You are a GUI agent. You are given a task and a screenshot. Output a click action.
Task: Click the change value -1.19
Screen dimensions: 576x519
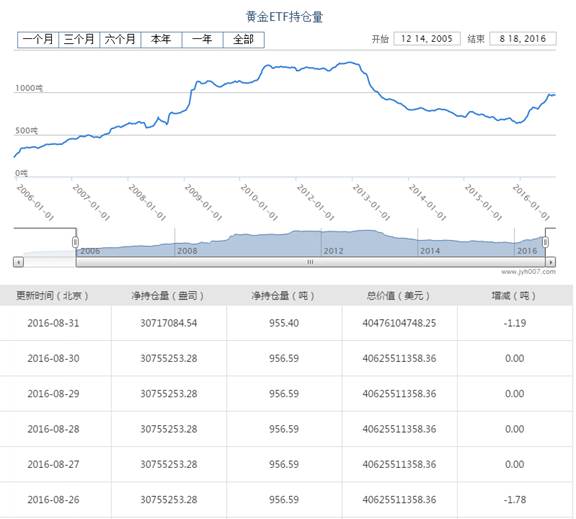click(515, 323)
